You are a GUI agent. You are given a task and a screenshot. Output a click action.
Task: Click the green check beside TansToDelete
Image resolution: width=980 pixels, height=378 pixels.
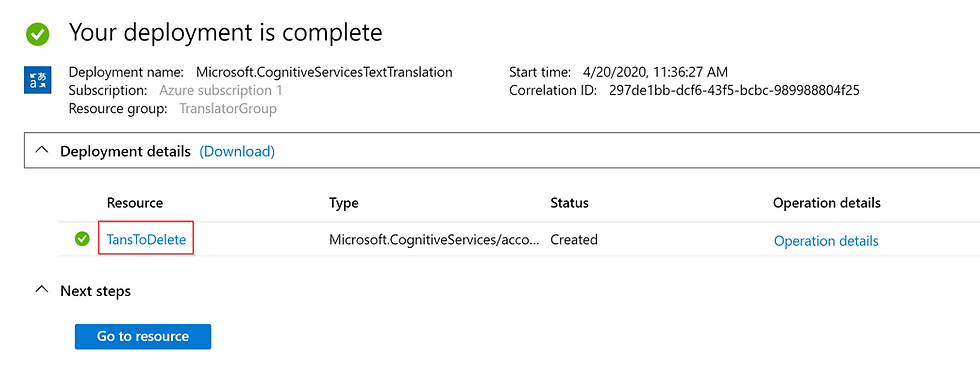point(82,239)
